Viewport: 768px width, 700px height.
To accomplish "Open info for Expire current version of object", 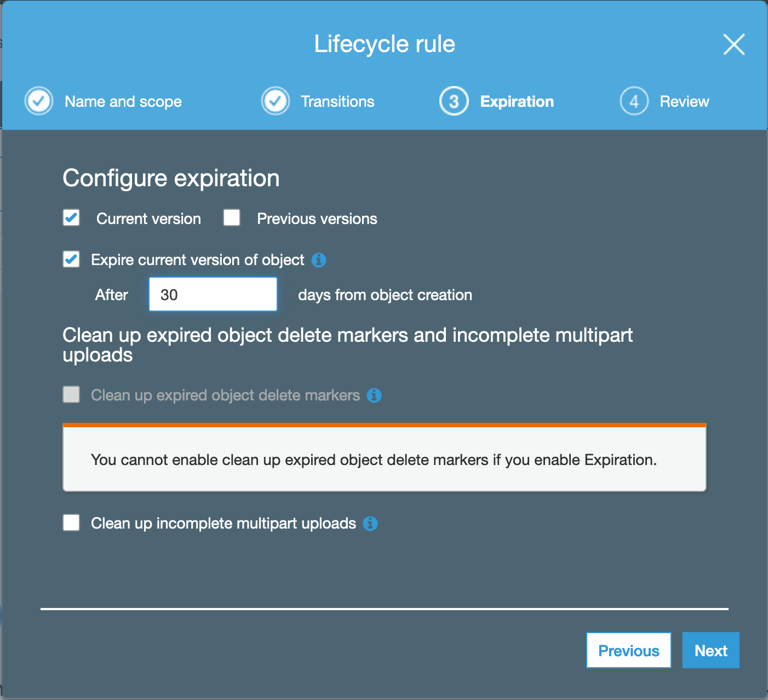I will (319, 260).
